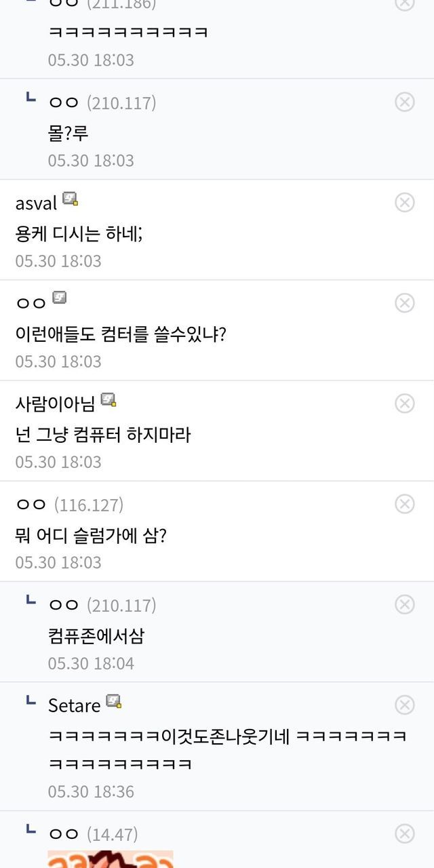The width and height of the screenshot is (434, 868).
Task: Delete asval's comment about 용케 디시는 하네
Action: coord(405,202)
